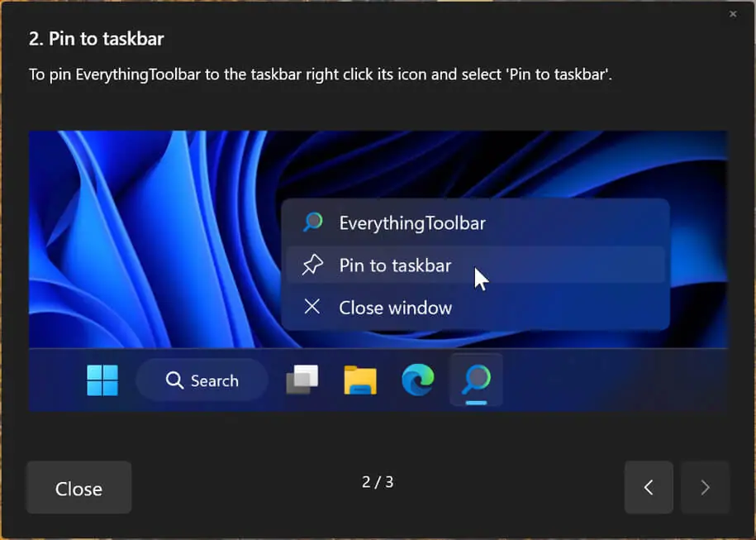Advance to the next setup page
This screenshot has height=540, width=756.
pos(705,487)
